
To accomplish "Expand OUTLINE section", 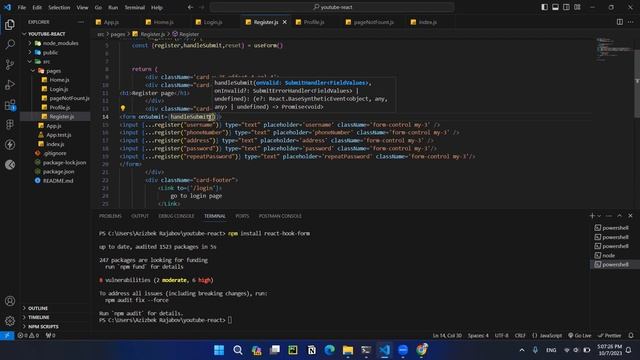I will click(38, 308).
